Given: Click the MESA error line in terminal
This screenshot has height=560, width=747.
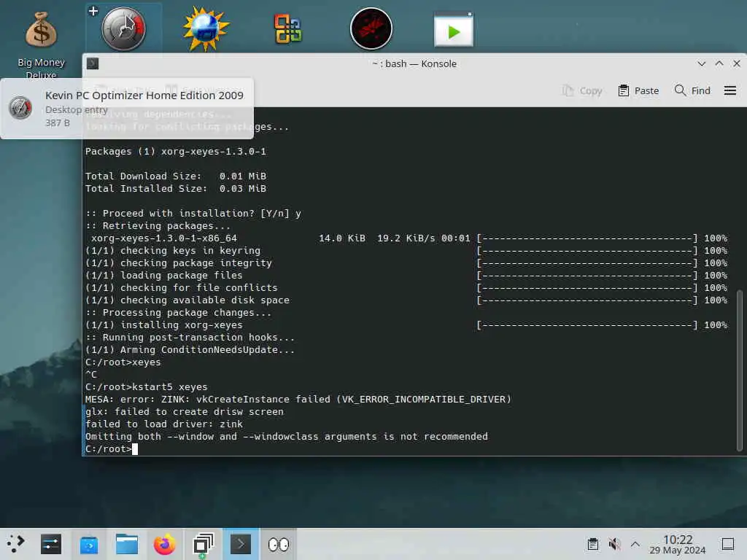Looking at the screenshot, I should tap(298, 399).
